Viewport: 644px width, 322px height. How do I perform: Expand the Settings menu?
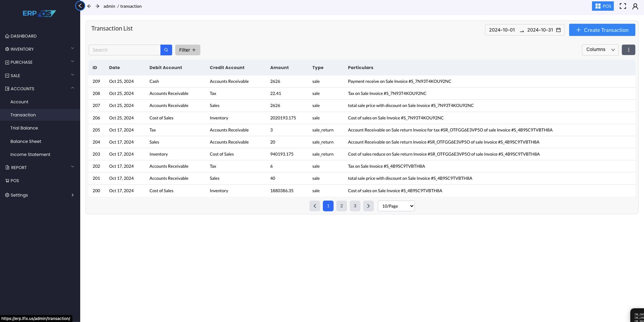(x=40, y=195)
